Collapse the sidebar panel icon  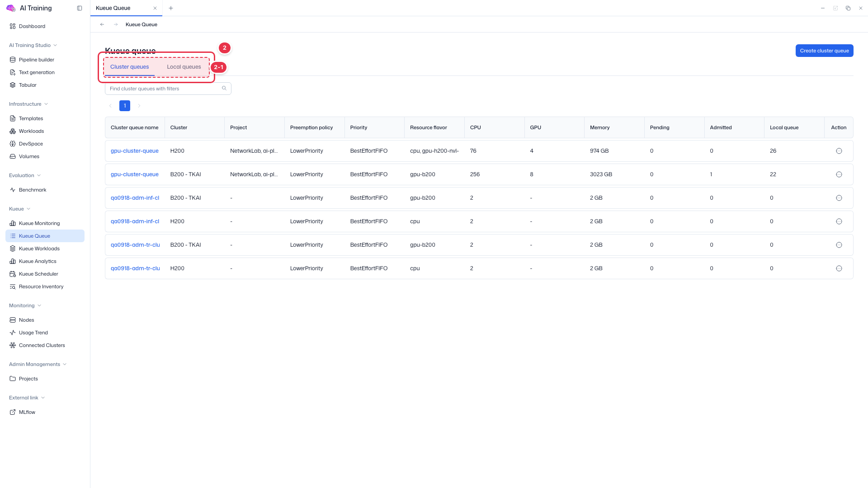pyautogui.click(x=80, y=8)
